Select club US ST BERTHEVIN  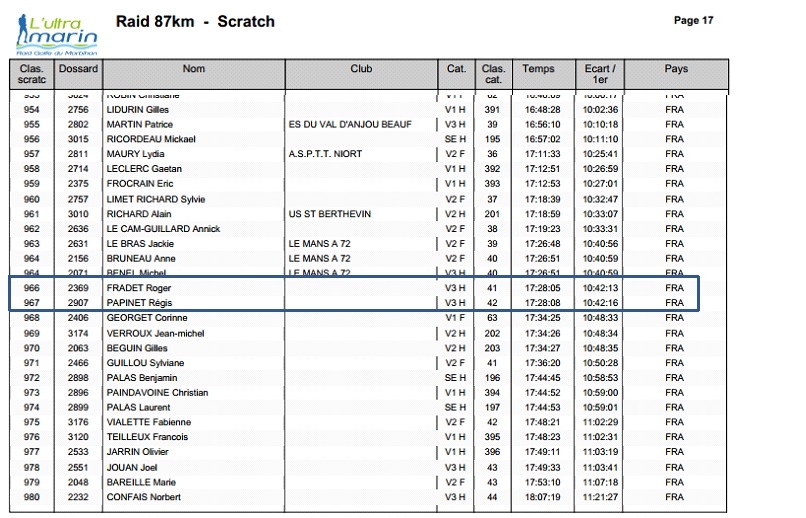pyautogui.click(x=329, y=214)
